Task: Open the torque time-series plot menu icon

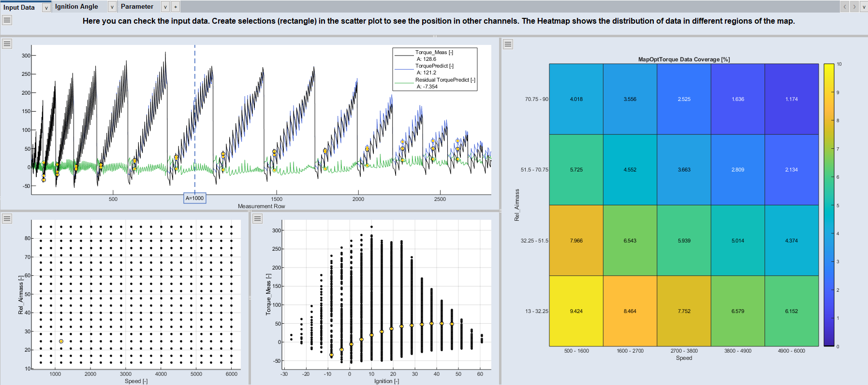Action: [x=7, y=44]
